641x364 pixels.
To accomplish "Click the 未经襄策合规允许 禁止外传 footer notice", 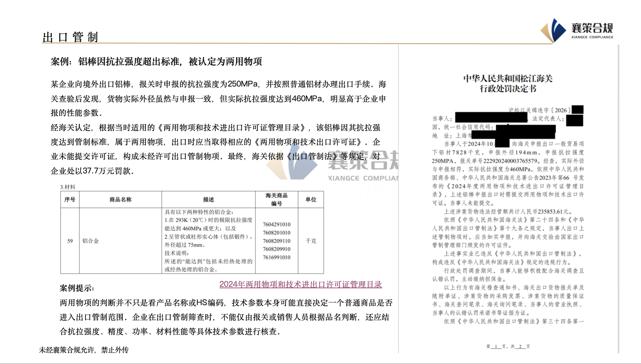I will [x=84, y=350].
